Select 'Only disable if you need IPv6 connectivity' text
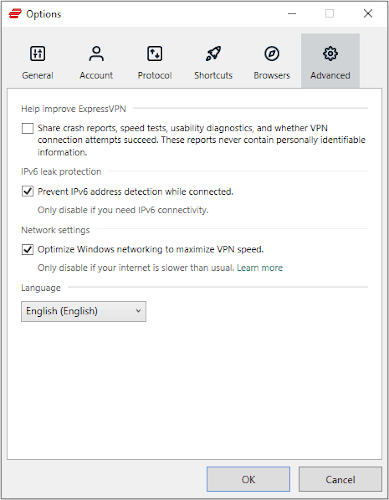Screen dimensions: 389x500 click(x=123, y=210)
